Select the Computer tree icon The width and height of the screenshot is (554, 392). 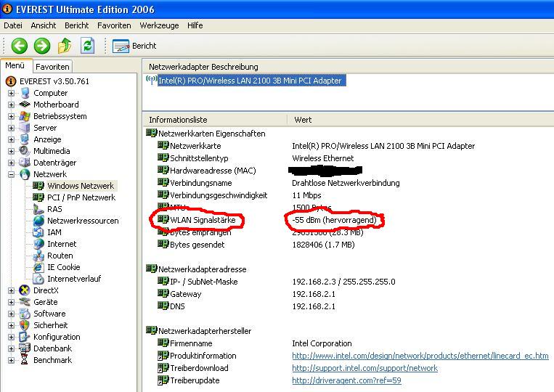[x=25, y=93]
